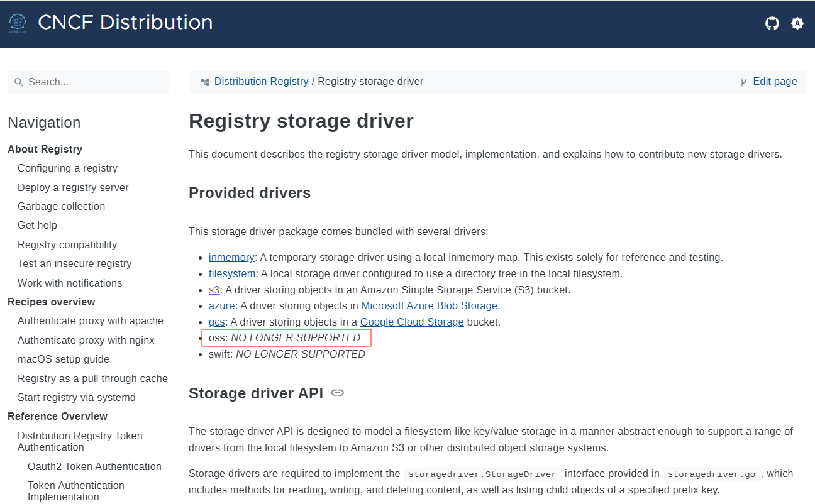Viewport: 815px width, 504px height.
Task: Open the inmemory driver link
Action: tap(231, 257)
